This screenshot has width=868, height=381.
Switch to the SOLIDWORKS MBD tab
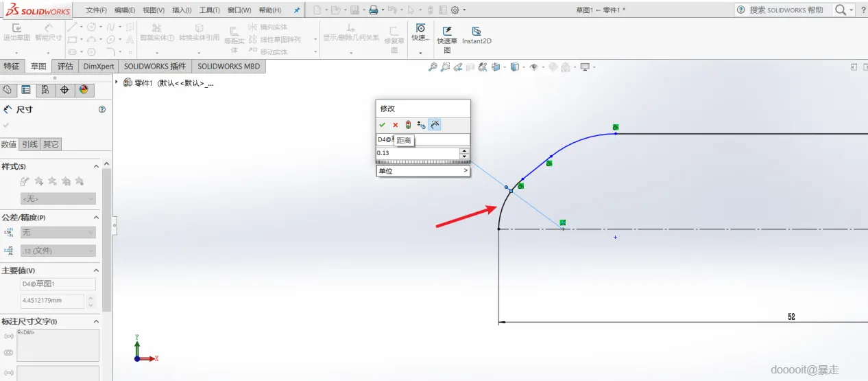click(x=229, y=66)
